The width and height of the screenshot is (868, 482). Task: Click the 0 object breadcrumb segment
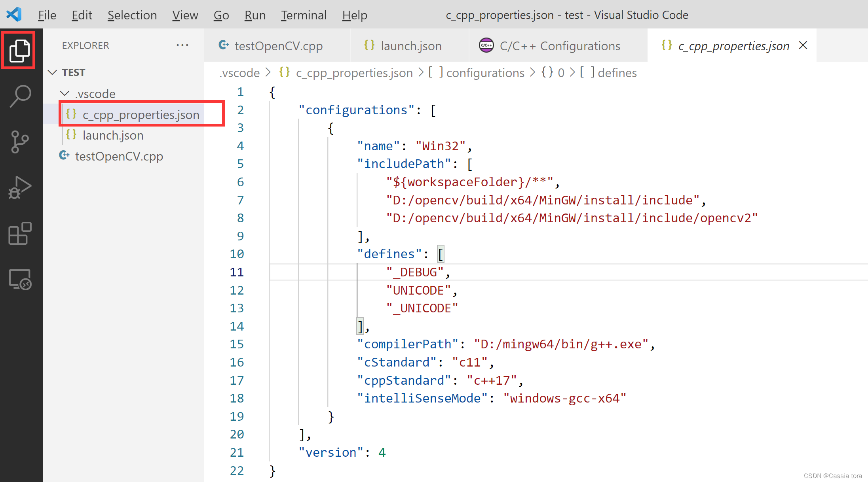pos(553,73)
